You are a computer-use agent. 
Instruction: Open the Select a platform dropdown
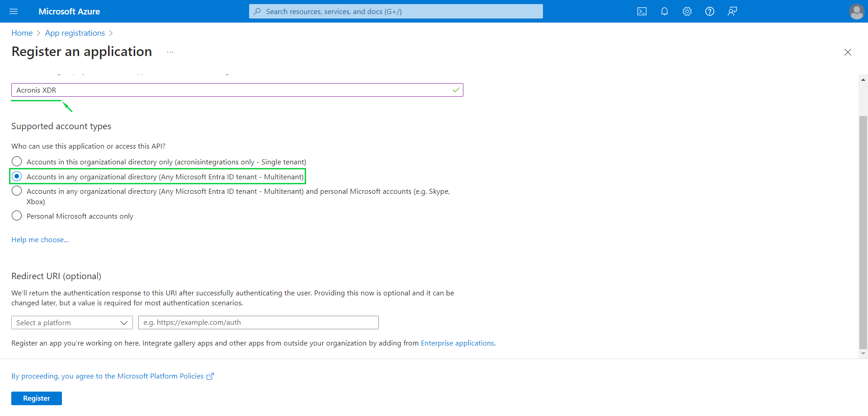click(71, 322)
